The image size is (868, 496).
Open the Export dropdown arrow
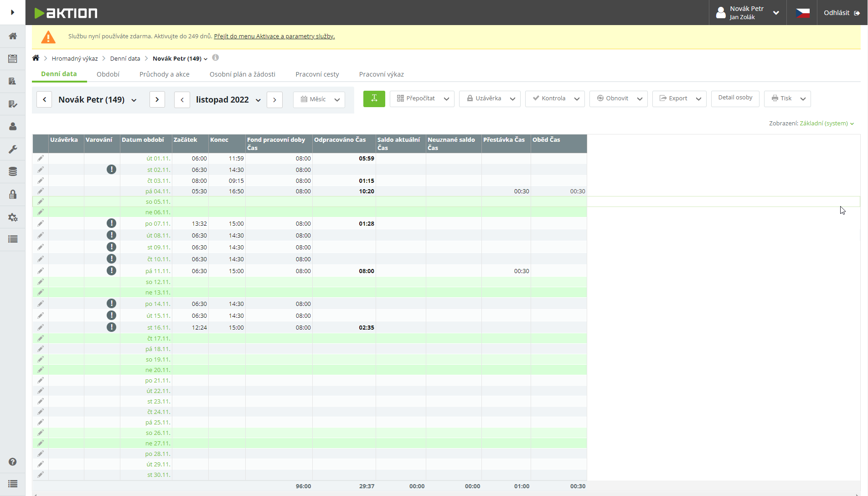click(x=698, y=99)
